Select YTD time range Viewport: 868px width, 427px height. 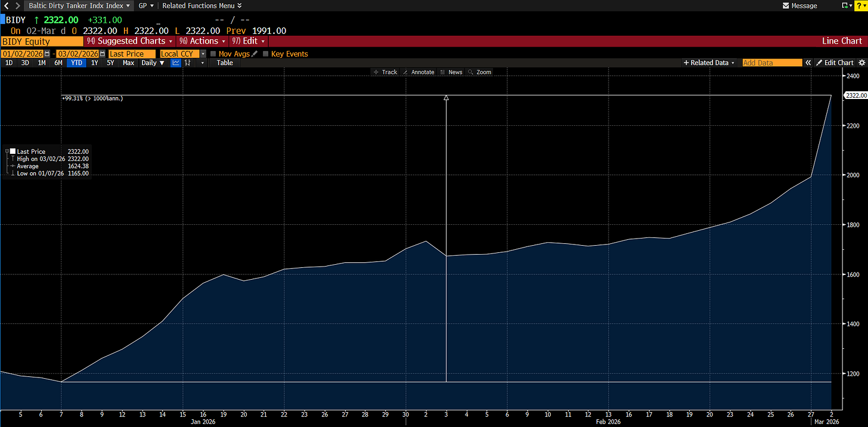76,63
